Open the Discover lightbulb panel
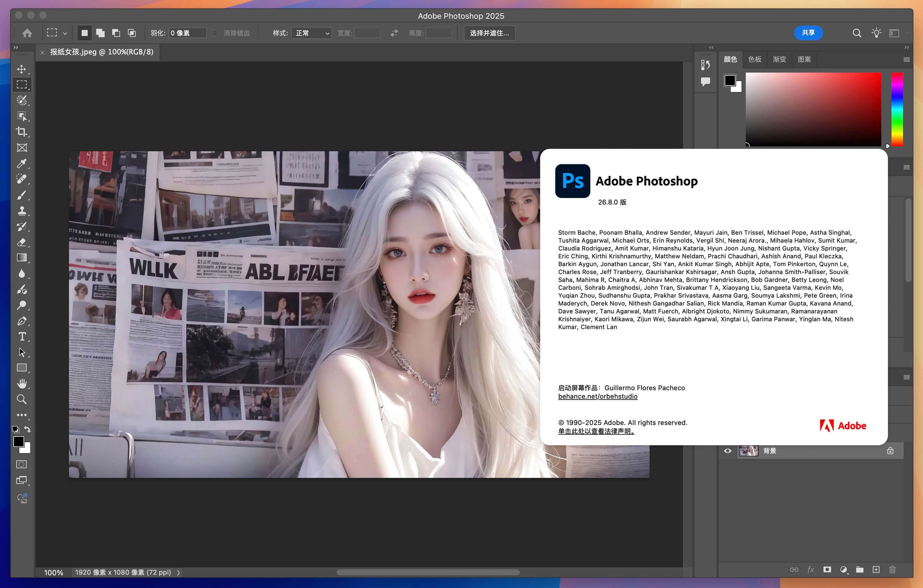This screenshot has height=588, width=923. coord(876,33)
